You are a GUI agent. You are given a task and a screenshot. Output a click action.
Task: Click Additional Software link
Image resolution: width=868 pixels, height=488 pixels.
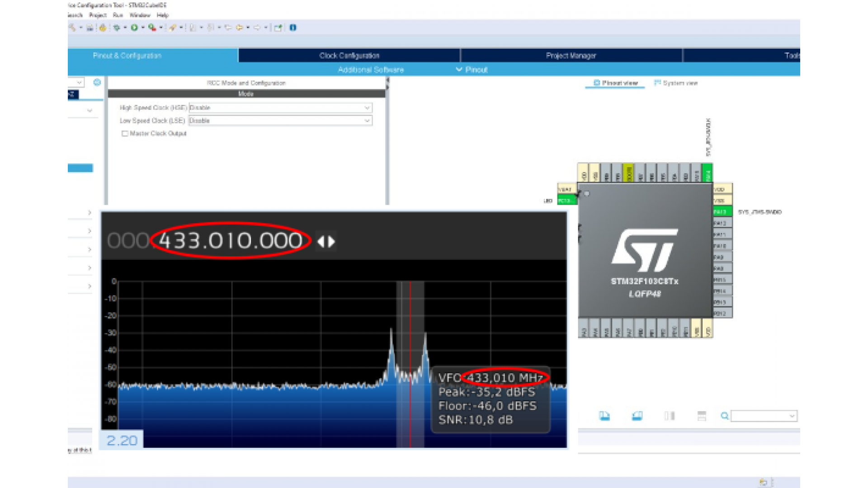(371, 70)
